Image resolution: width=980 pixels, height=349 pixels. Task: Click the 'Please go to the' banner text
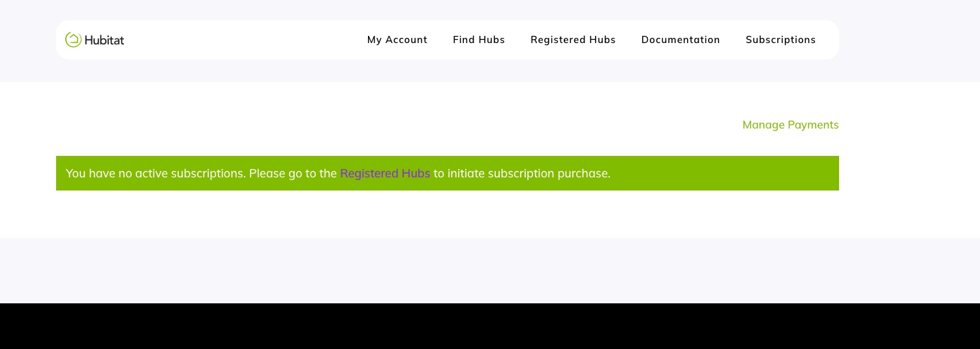(293, 174)
